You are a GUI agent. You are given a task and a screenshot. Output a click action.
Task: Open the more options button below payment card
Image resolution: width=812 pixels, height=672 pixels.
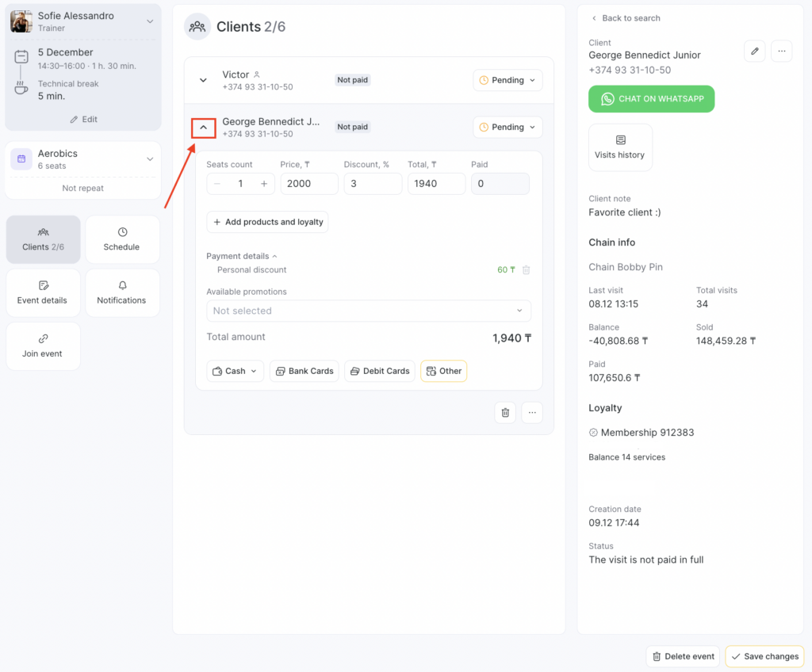pyautogui.click(x=532, y=412)
